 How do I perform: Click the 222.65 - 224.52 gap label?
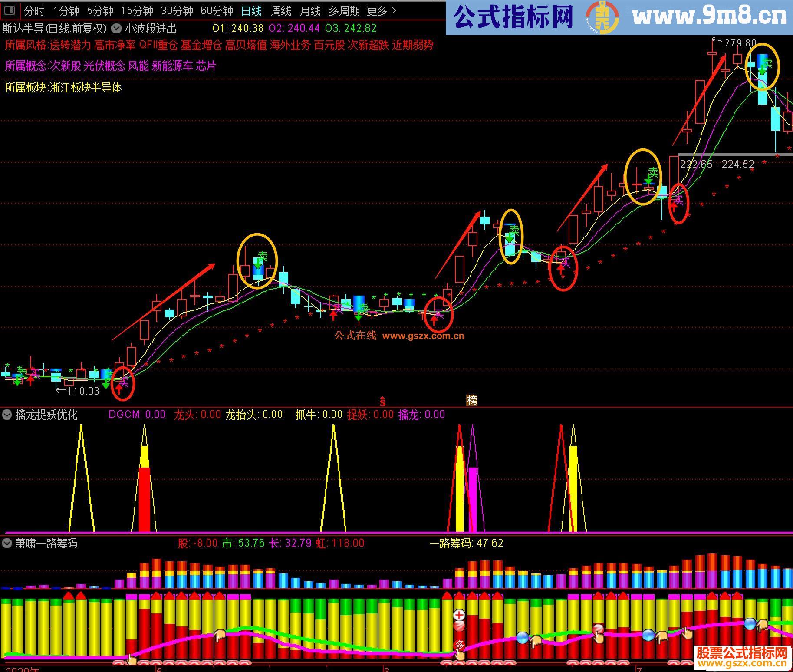(717, 164)
